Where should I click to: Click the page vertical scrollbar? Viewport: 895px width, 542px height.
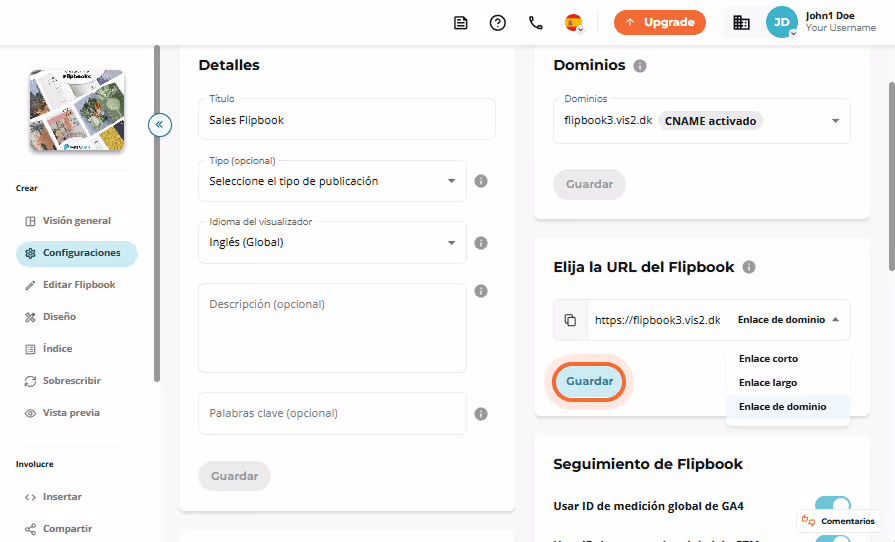point(892,177)
